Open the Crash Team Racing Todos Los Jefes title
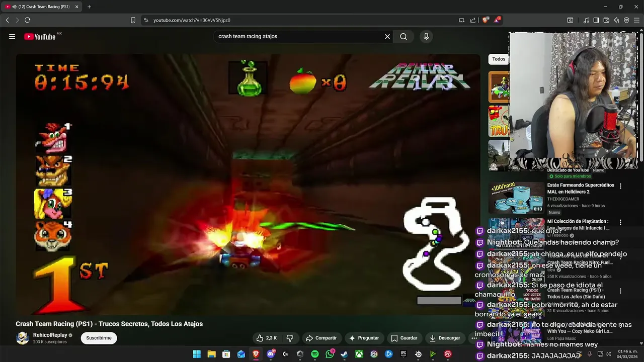644x362 pixels. pos(576,293)
